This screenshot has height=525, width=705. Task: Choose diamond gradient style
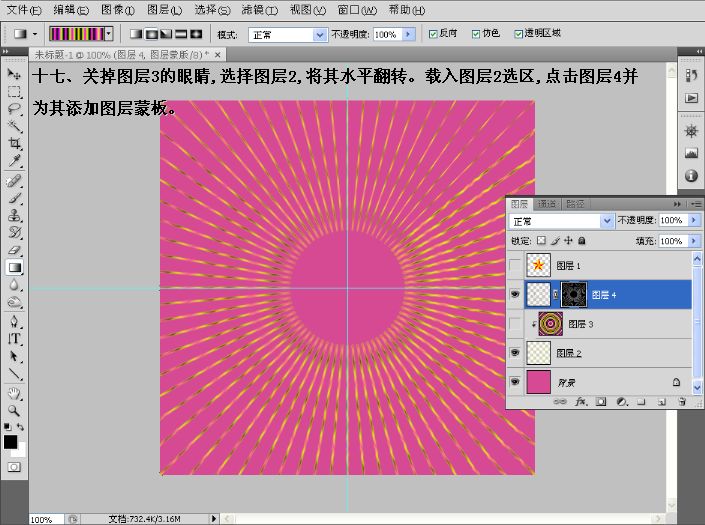point(196,34)
